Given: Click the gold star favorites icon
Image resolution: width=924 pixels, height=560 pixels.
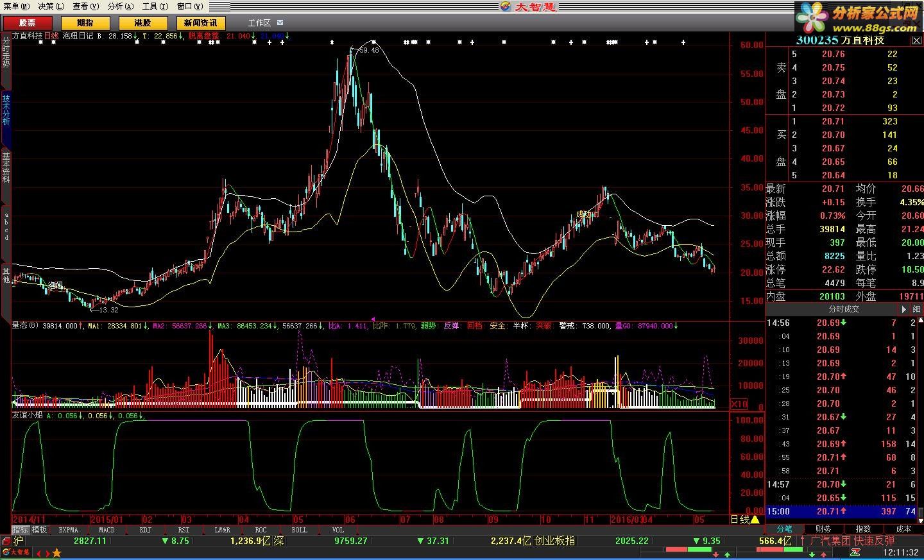Looking at the screenshot, I should pos(56,553).
